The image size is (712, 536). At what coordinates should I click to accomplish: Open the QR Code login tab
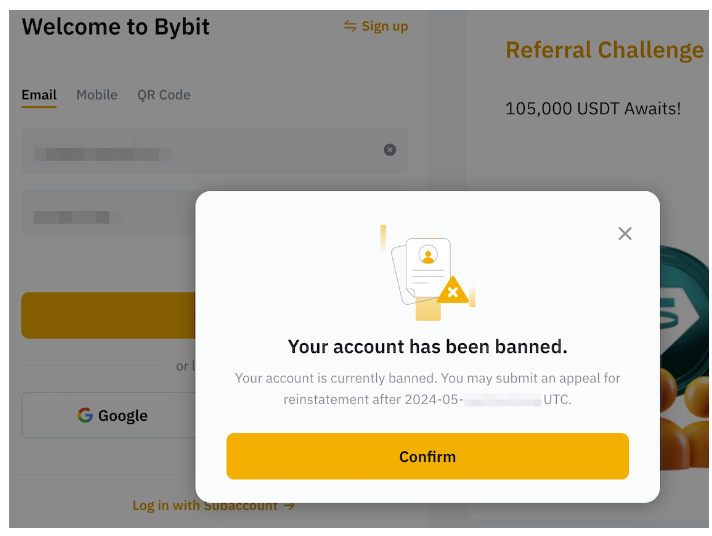coord(163,95)
